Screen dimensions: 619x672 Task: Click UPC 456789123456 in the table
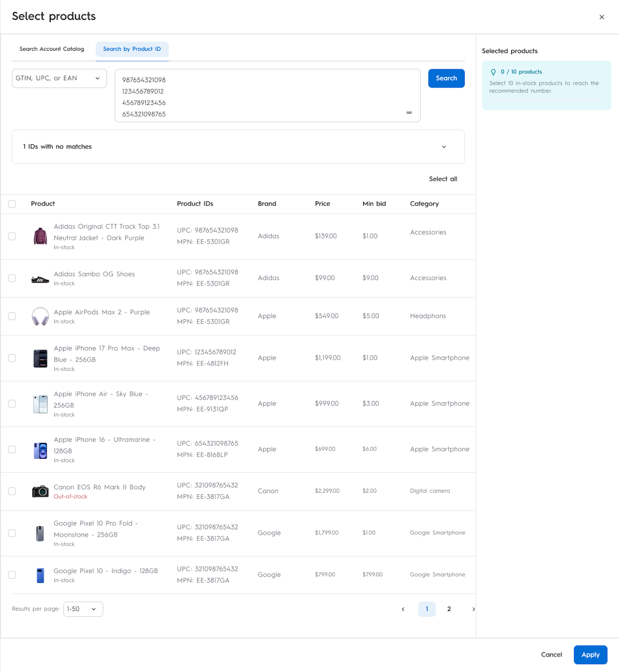[207, 398]
